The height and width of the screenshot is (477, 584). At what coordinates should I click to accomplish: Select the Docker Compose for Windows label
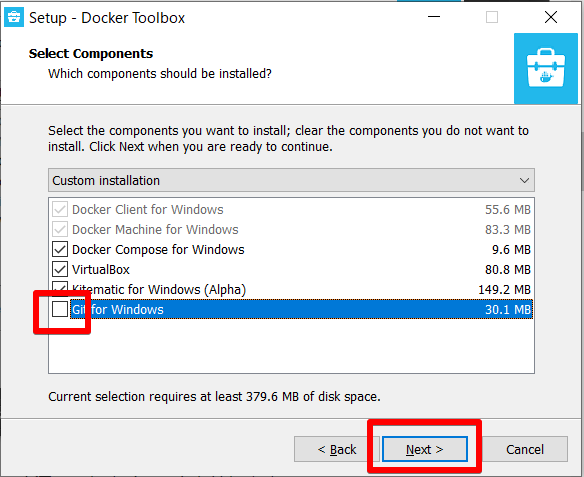(x=158, y=249)
